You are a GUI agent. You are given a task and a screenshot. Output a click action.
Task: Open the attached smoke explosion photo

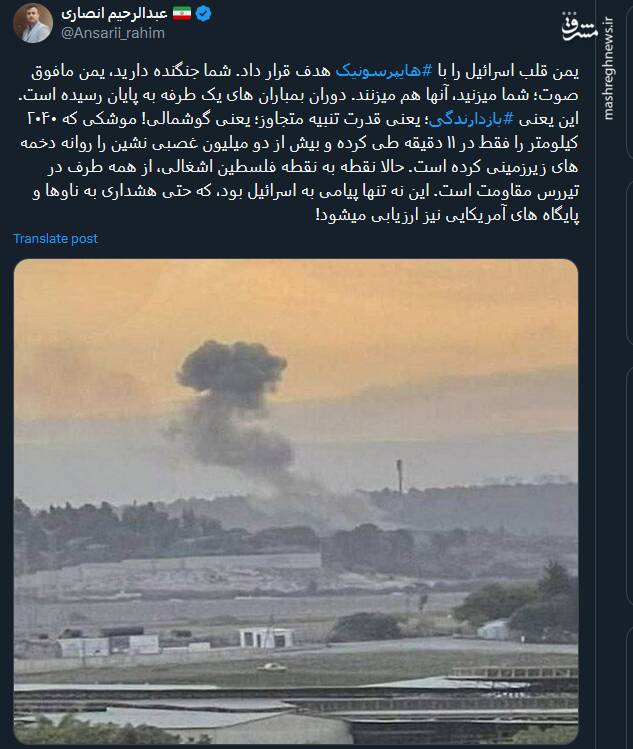pyautogui.click(x=296, y=501)
